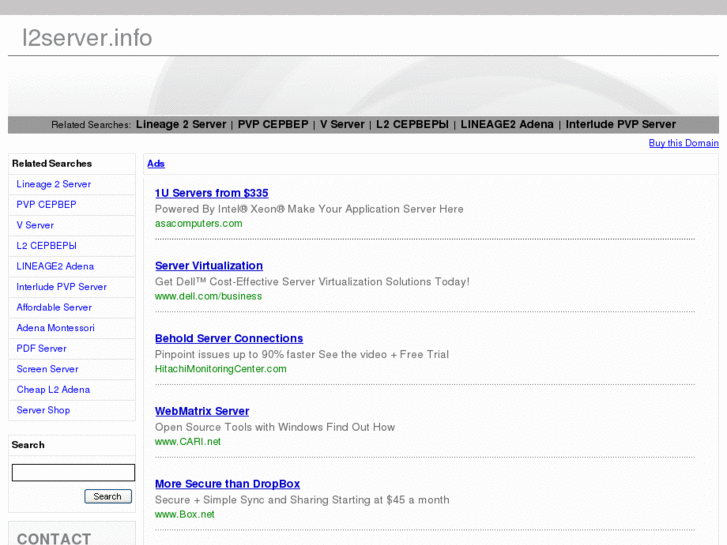Open Adena Montessori sidebar link
Viewport: 727px width, 545px height.
coord(56,328)
